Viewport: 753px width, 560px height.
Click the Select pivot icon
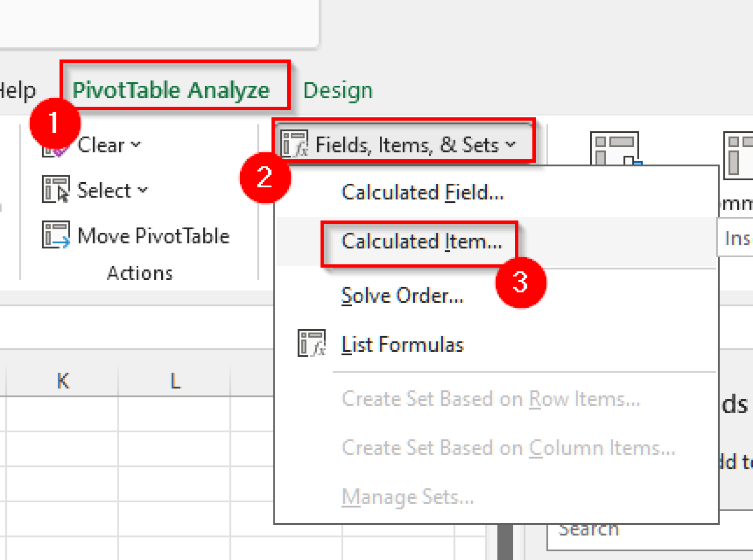click(x=55, y=190)
